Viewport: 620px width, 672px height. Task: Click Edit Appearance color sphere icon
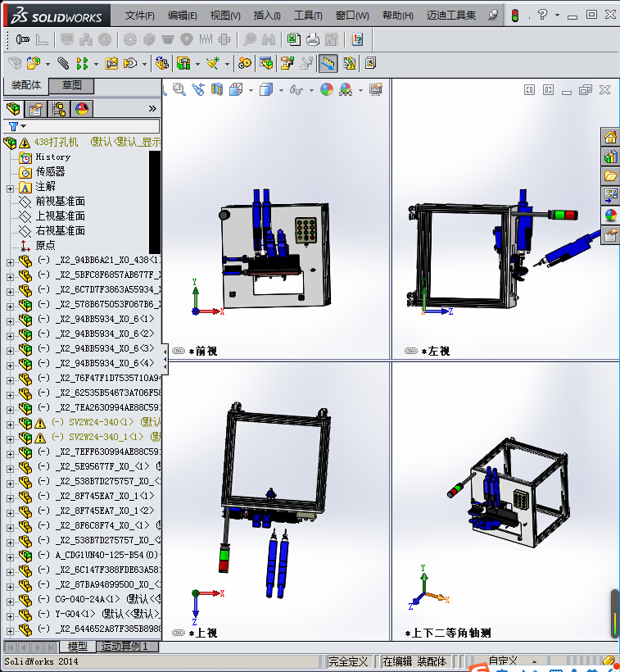point(327,89)
